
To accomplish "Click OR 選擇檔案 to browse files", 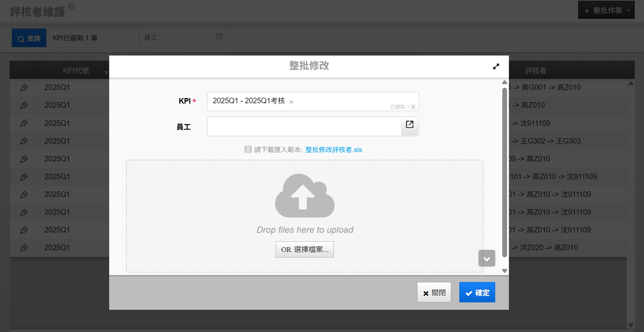I will pyautogui.click(x=305, y=249).
